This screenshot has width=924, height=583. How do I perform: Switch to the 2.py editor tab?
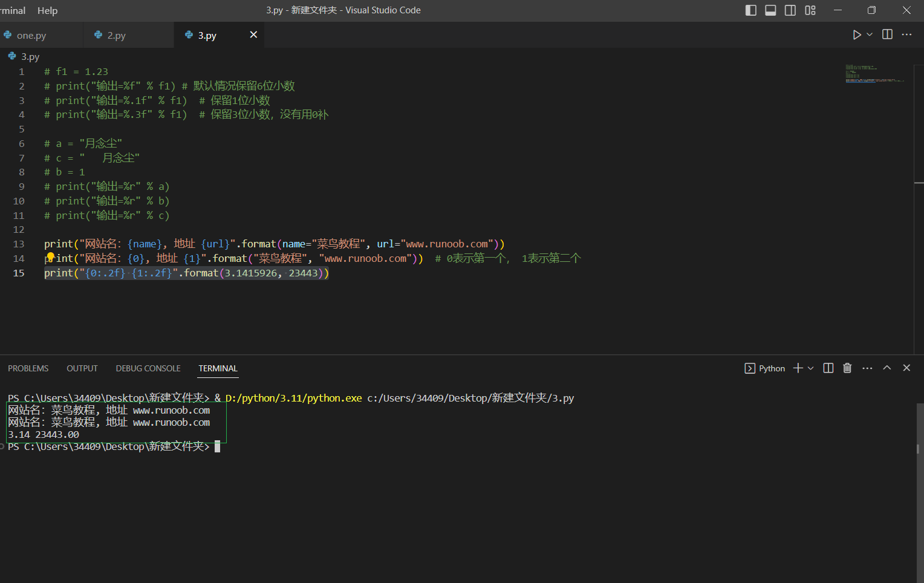point(116,36)
